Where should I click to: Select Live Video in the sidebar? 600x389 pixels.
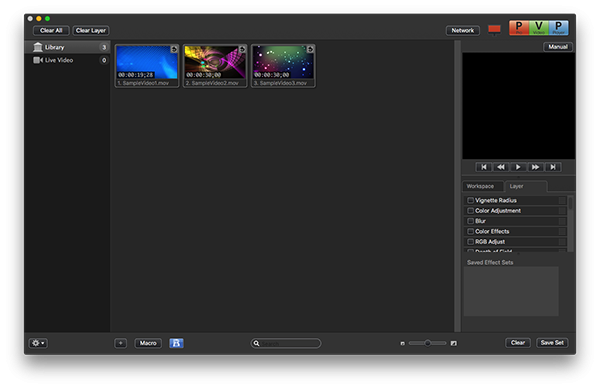tap(67, 60)
